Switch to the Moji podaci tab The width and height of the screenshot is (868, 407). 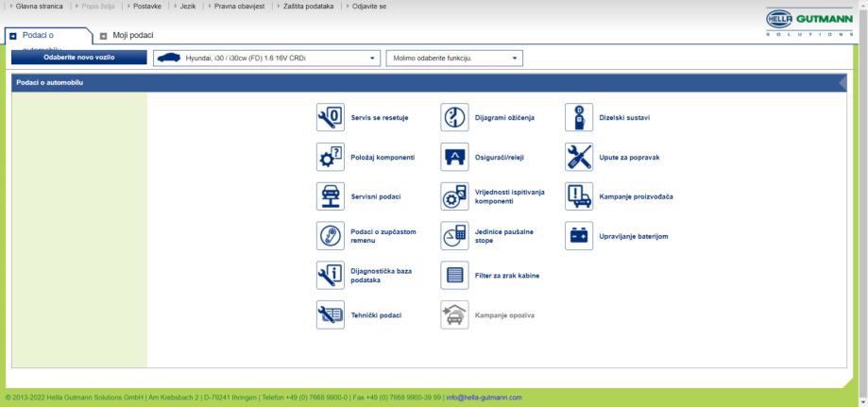[133, 35]
